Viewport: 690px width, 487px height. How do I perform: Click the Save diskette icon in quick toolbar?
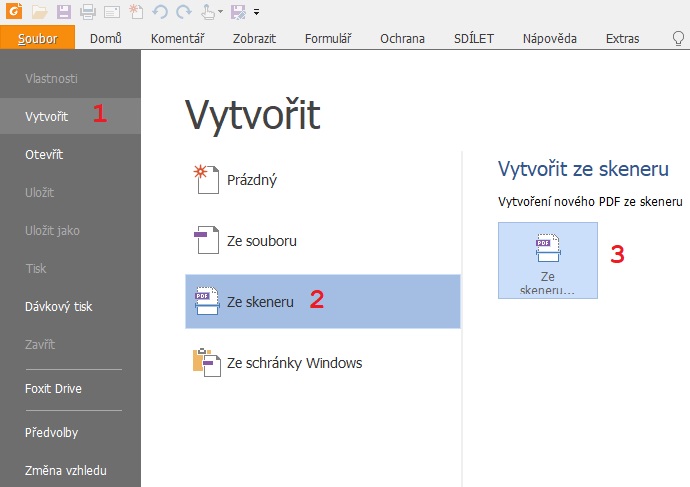(x=63, y=12)
